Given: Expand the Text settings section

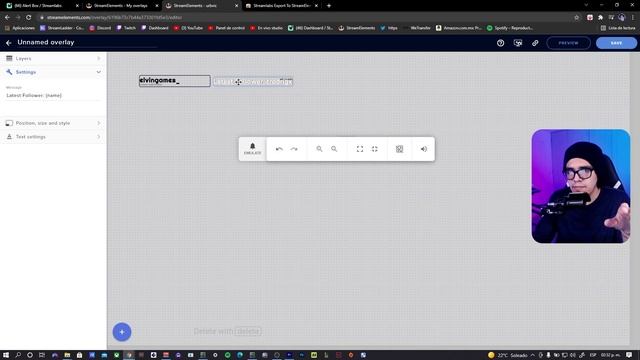Looking at the screenshot, I should pyautogui.click(x=53, y=137).
